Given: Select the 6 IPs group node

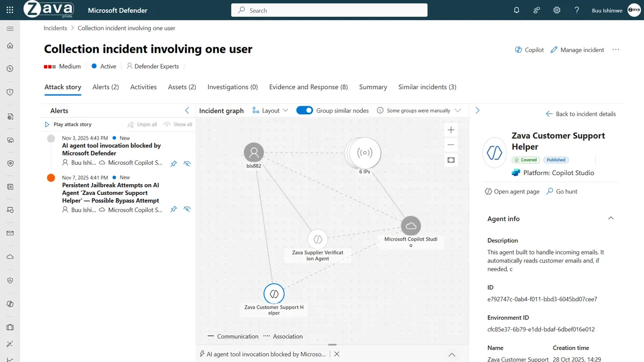Looking at the screenshot, I should coord(364,153).
